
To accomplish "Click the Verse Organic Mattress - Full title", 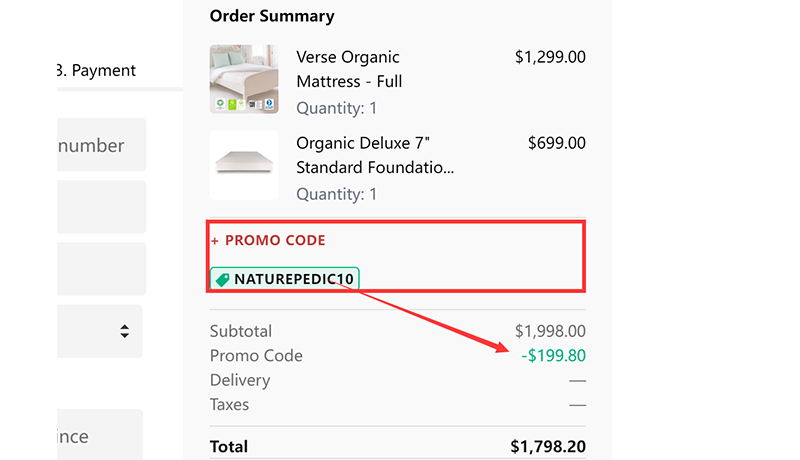I will click(349, 69).
